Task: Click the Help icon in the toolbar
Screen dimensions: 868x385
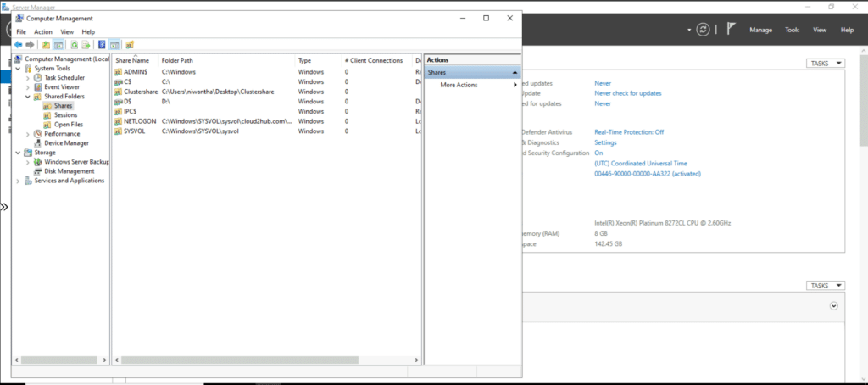Action: tap(102, 45)
